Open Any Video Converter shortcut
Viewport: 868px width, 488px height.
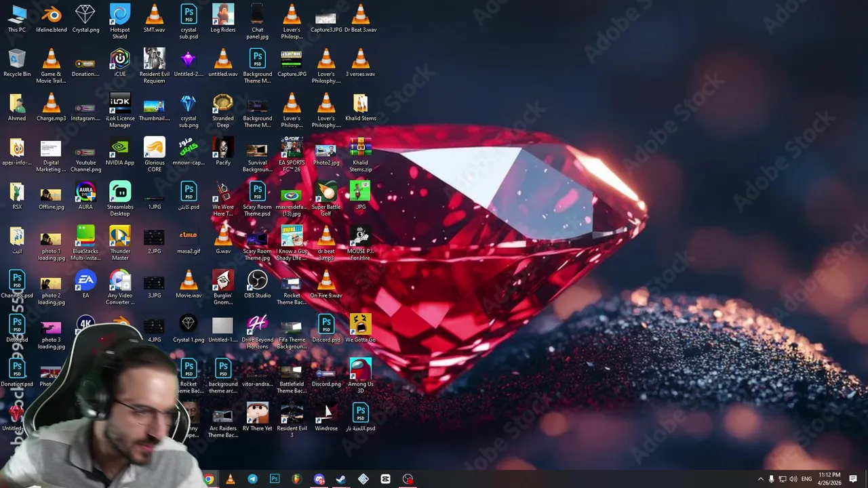[x=120, y=287]
